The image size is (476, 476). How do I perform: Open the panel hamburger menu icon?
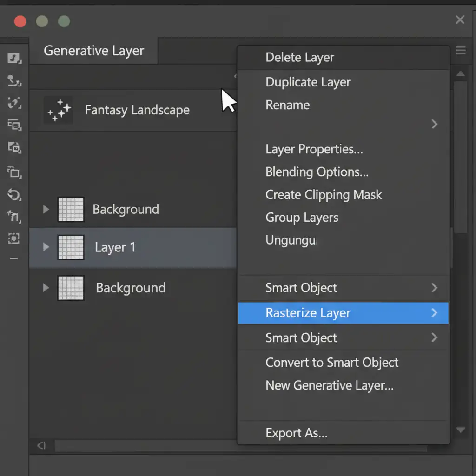tap(460, 51)
